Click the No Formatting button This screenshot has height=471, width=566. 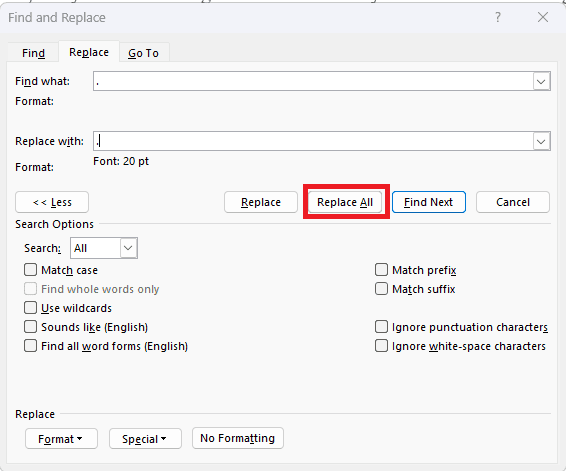[x=238, y=438]
